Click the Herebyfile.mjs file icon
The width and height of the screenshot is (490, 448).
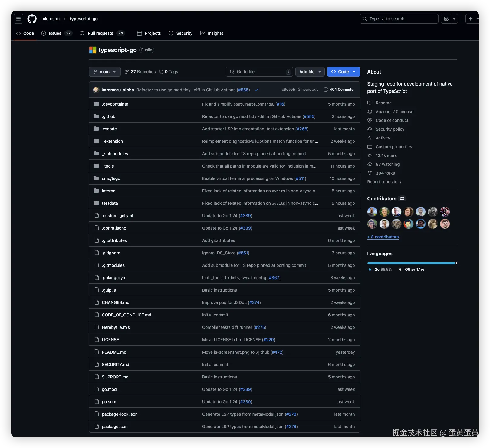[97, 327]
